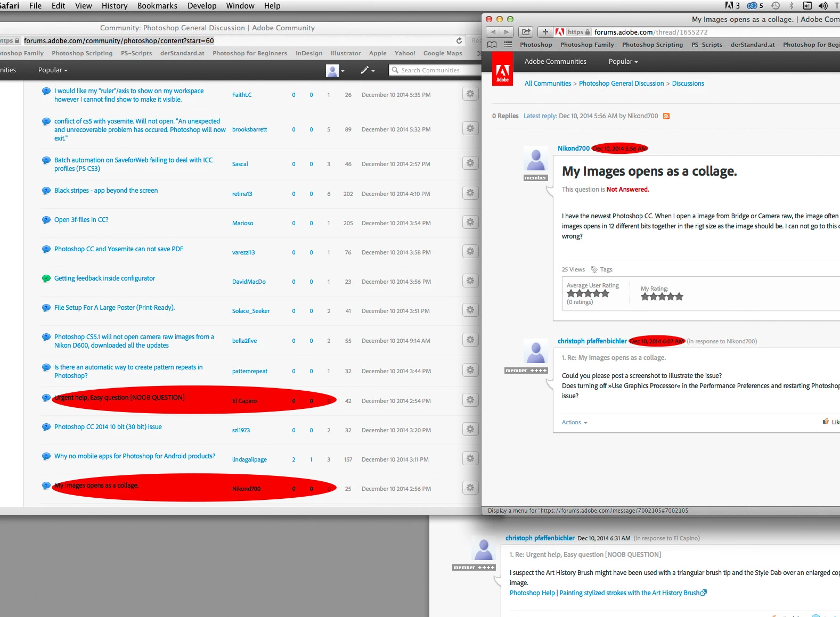Open Google Maps bookmark in back window

coord(443,53)
